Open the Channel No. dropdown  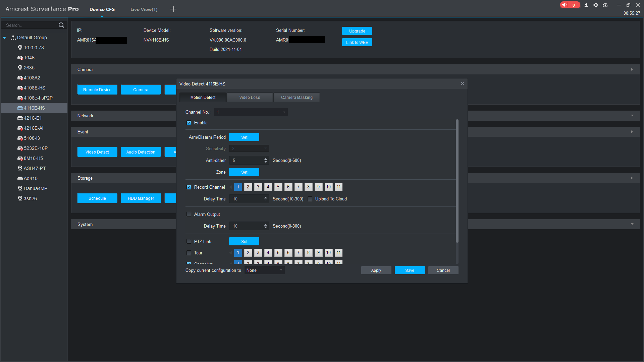point(251,112)
